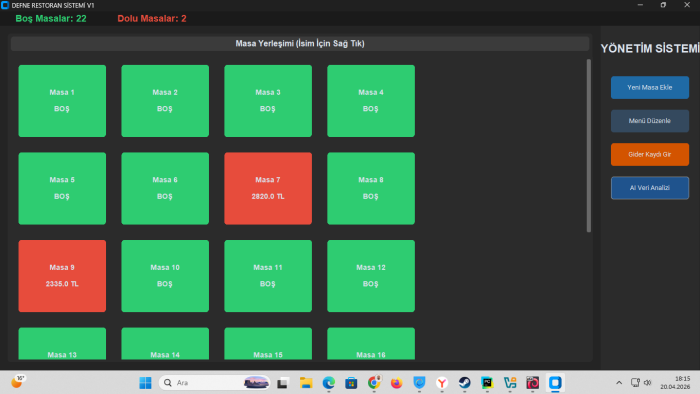Image resolution: width=700 pixels, height=394 pixels.
Task: Click the Defne Restoran app title icon
Action: tap(5, 5)
